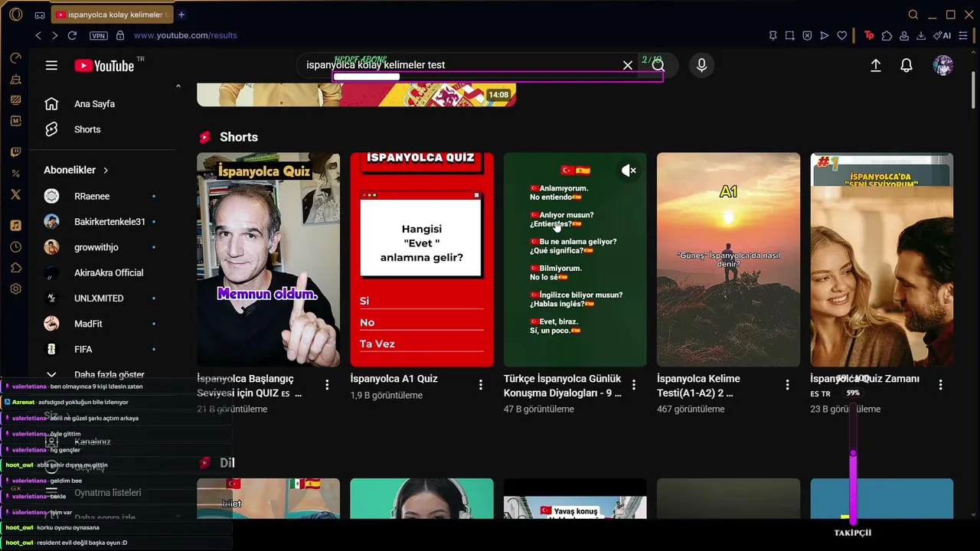Open the browser tab search magnifier
This screenshot has height=551, width=980.
913,15
